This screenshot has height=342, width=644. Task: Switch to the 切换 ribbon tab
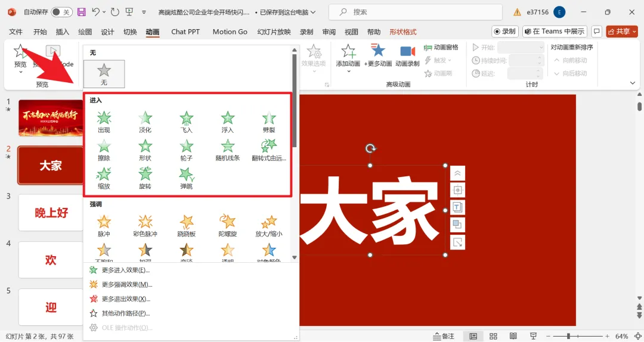(x=130, y=32)
